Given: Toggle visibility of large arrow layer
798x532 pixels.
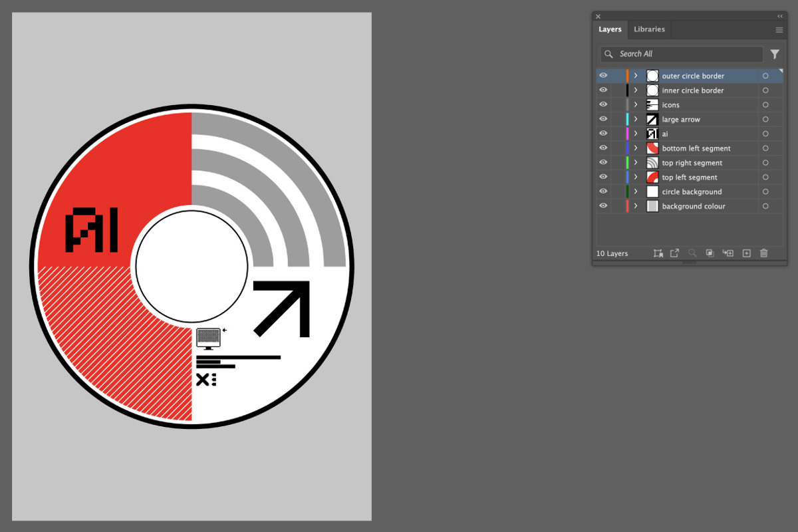Looking at the screenshot, I should (x=603, y=119).
